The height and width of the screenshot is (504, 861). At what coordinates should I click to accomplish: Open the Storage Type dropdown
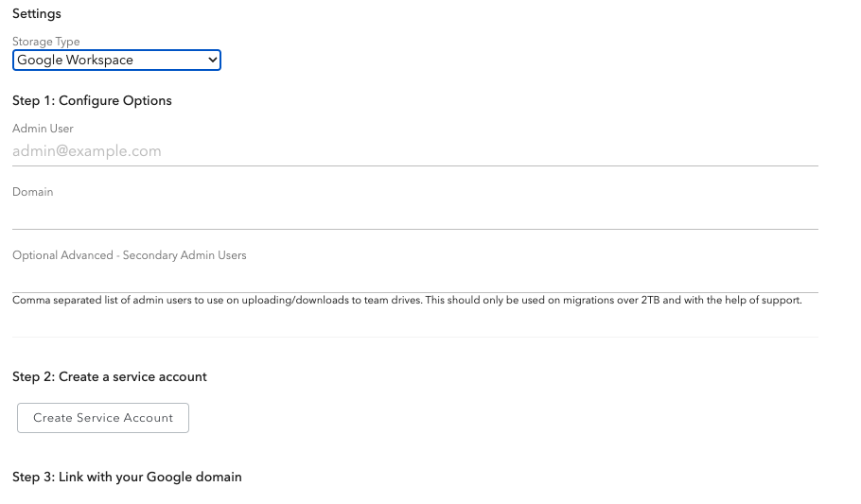tap(116, 61)
